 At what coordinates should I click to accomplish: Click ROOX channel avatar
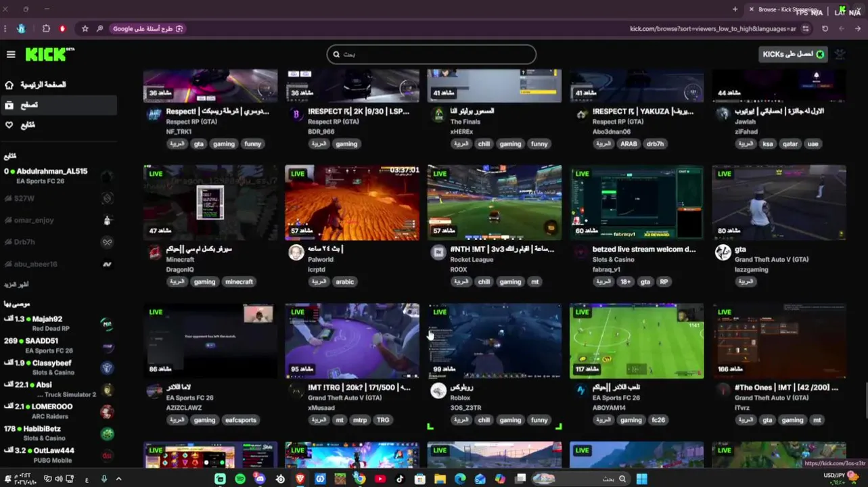(438, 252)
